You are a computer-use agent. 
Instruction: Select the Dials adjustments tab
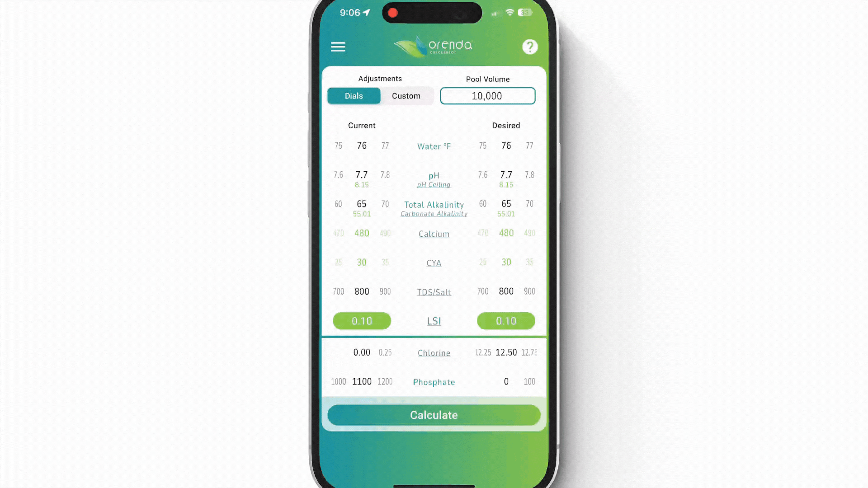354,95
